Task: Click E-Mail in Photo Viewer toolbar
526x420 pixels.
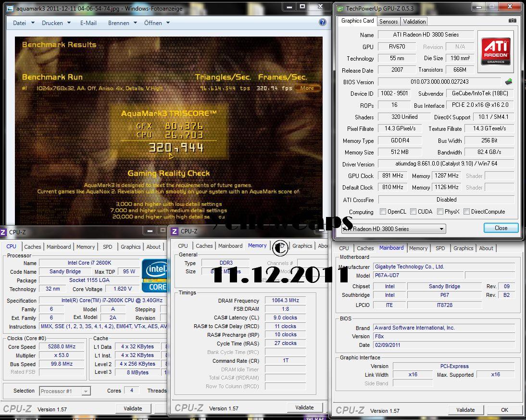Action: click(x=88, y=23)
